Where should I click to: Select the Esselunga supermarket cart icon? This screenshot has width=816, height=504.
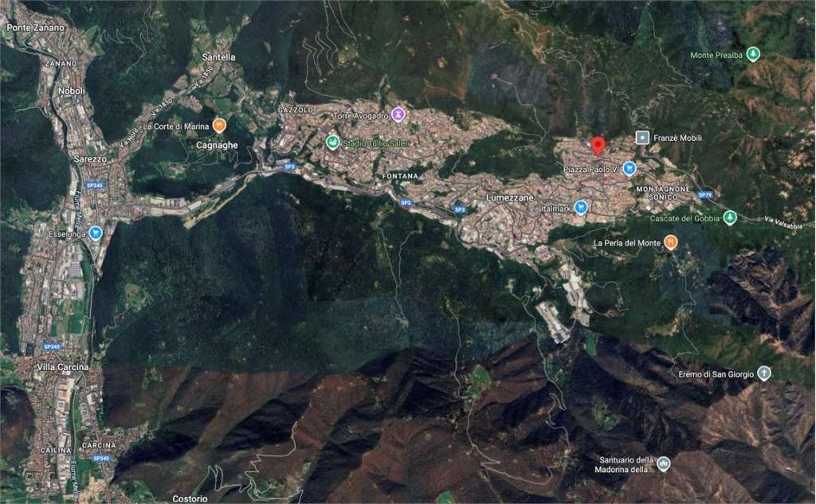pos(96,233)
